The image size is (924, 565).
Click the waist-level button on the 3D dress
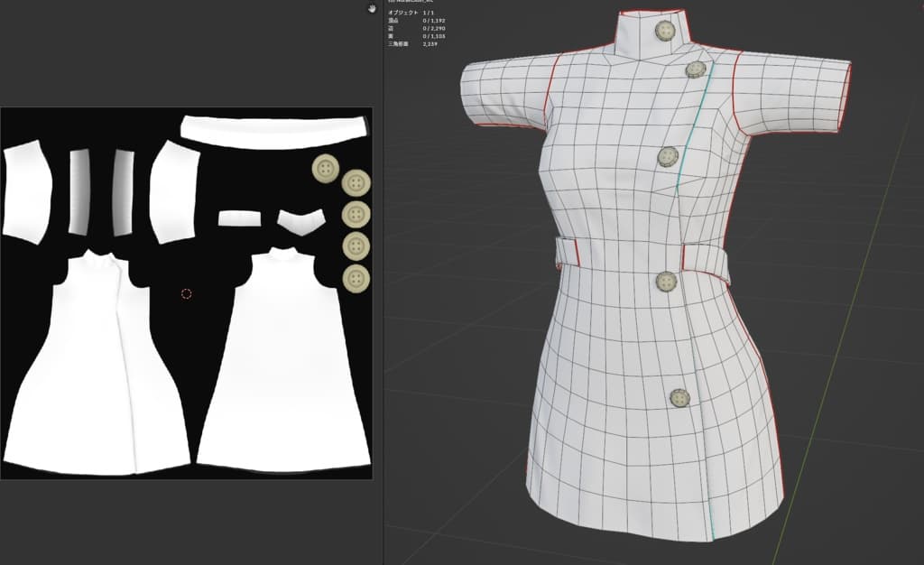[x=667, y=282]
